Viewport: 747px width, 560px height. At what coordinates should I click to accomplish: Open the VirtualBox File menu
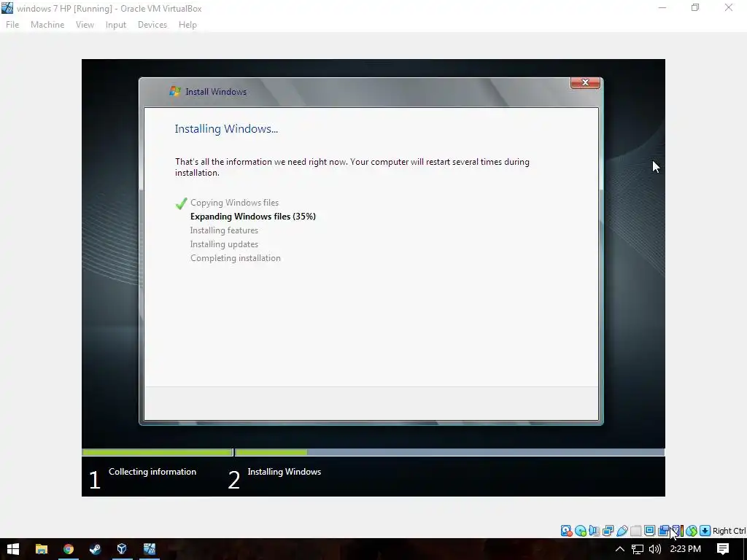[x=12, y=25]
